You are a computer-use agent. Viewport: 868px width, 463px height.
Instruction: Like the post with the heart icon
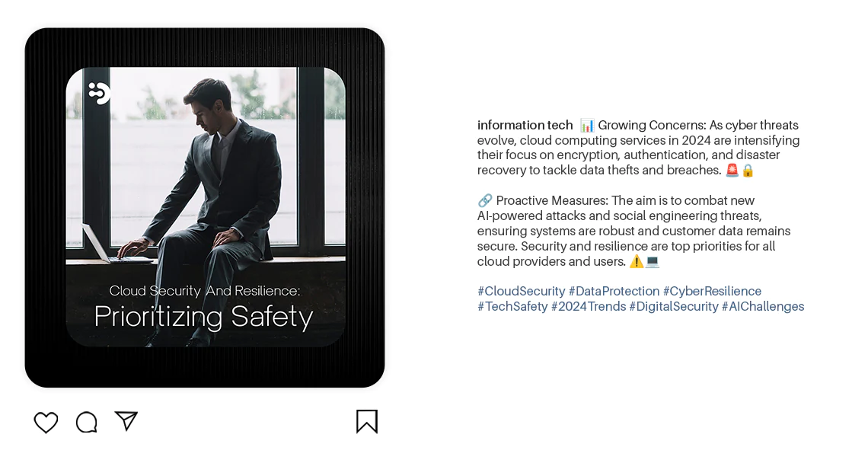[x=46, y=423]
